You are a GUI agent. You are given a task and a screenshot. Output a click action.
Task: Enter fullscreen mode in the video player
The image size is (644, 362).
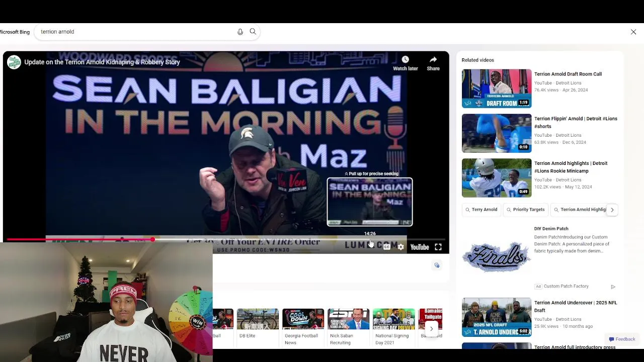[438, 247]
